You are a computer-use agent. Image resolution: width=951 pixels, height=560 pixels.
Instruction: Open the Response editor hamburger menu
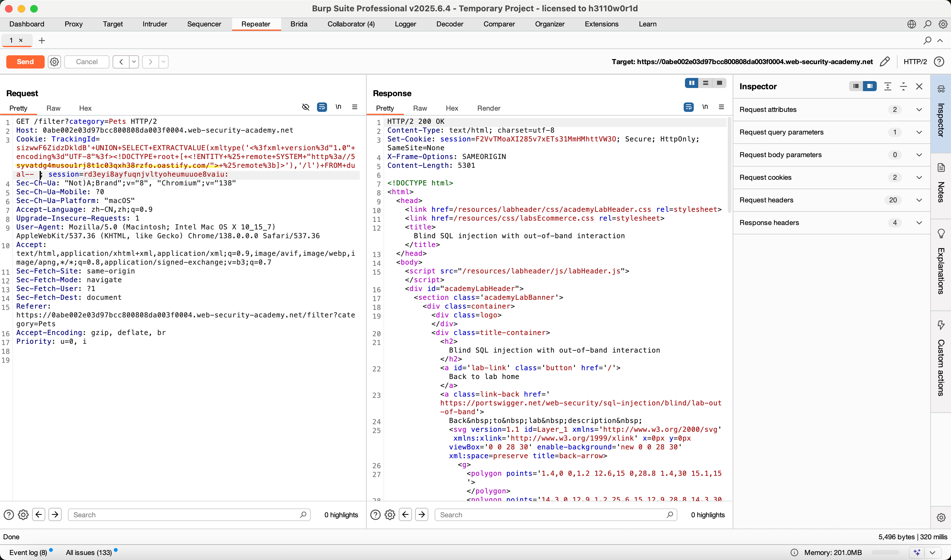[721, 107]
